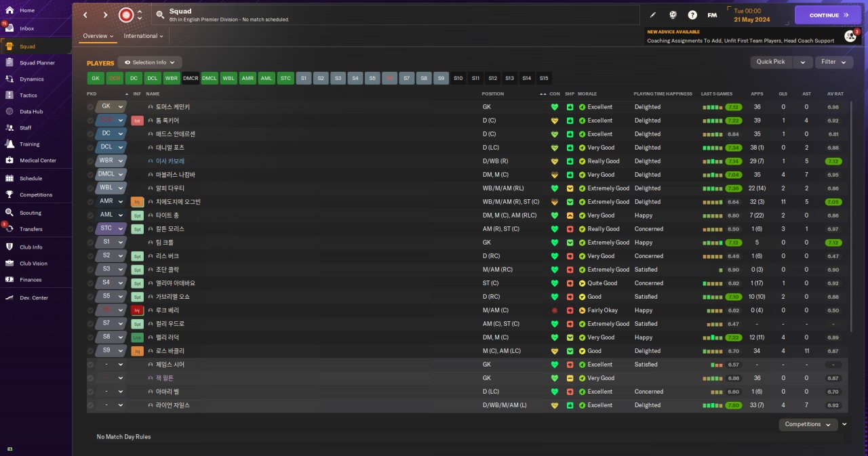Toggle selection circle for 매드스 안데르센
868x456 pixels.
(x=90, y=134)
